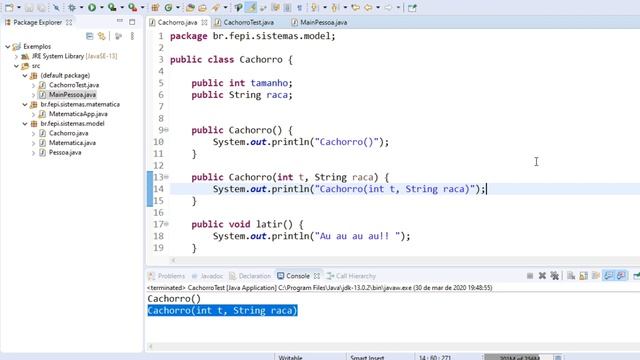Click the console Terminate square icon
The image size is (640, 360).
click(x=530, y=276)
